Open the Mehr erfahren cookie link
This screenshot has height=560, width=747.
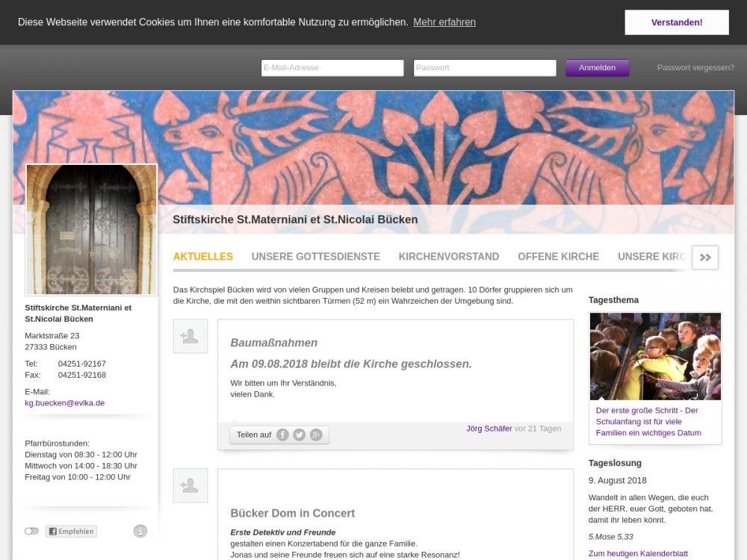coord(444,22)
